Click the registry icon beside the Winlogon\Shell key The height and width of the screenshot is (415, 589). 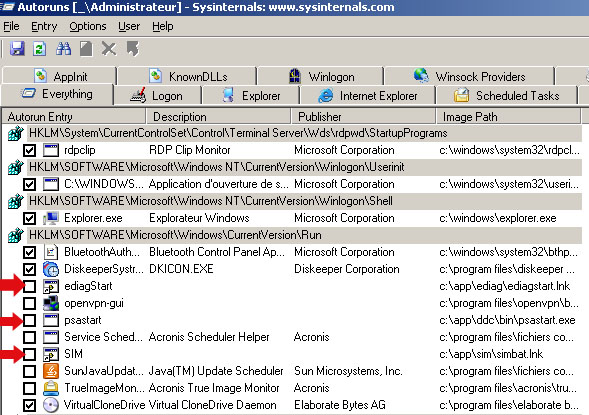15,201
